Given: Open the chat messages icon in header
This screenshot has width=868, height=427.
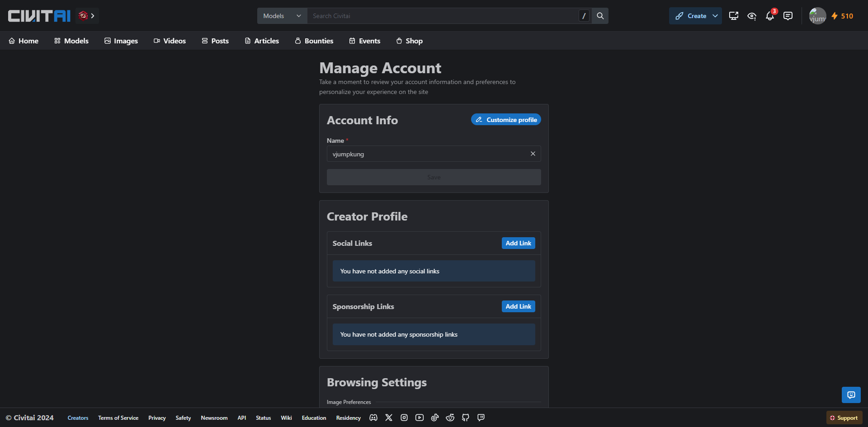Looking at the screenshot, I should tap(788, 16).
